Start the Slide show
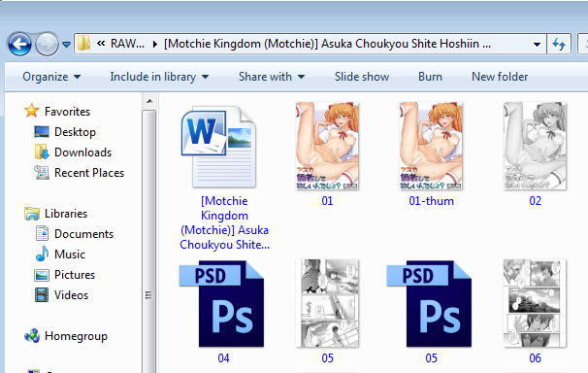Image resolution: width=588 pixels, height=373 pixels. (x=362, y=77)
